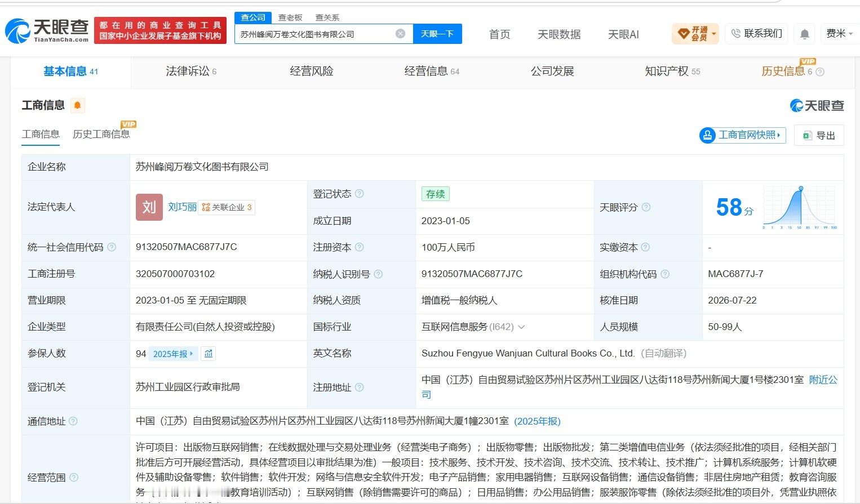The width and height of the screenshot is (860, 504).
Task: Click the 100万人民币 registered capital value
Action: click(x=448, y=247)
